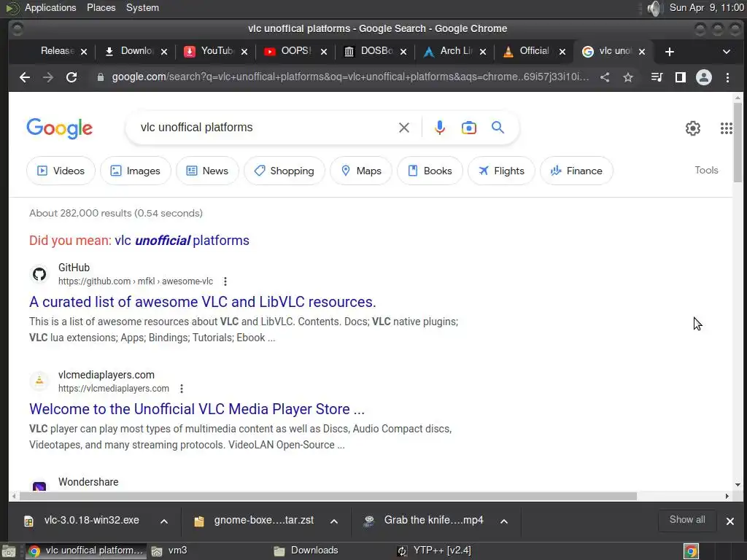Switch to Maps results

[x=361, y=171]
